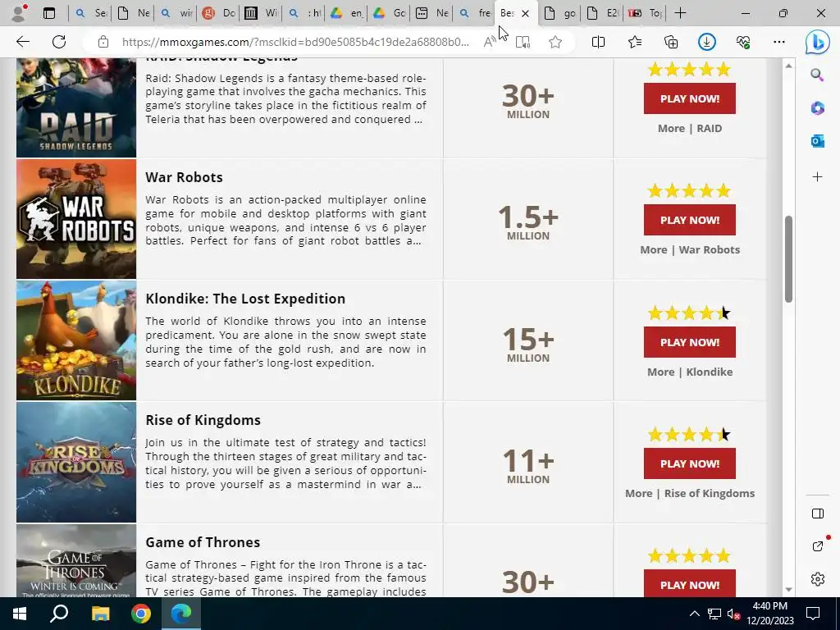Open the favorites list
This screenshot has width=840, height=630.
tap(634, 42)
